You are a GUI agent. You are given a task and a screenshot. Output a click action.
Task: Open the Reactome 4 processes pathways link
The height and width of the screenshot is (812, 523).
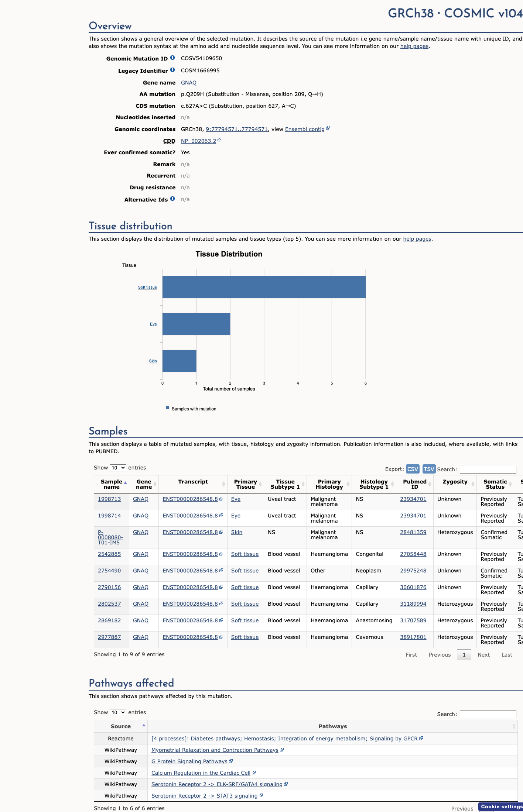tap(284, 739)
